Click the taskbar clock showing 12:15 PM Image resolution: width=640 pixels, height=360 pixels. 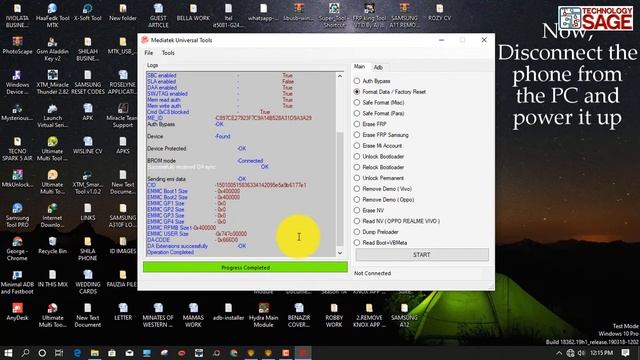pos(602,353)
